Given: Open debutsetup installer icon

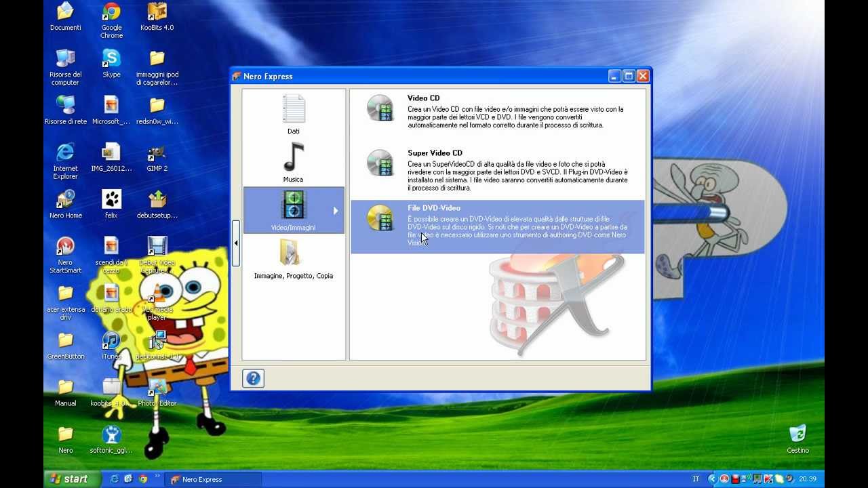Looking at the screenshot, I should (157, 204).
